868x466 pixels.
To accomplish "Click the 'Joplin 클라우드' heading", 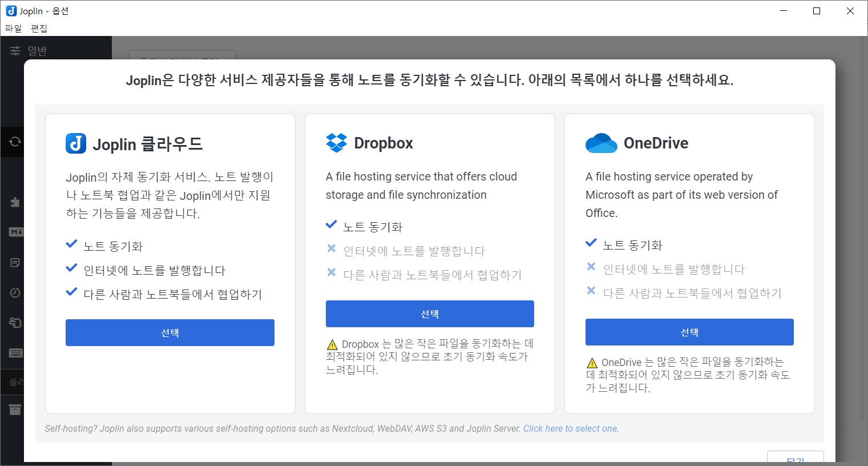I will point(148,144).
